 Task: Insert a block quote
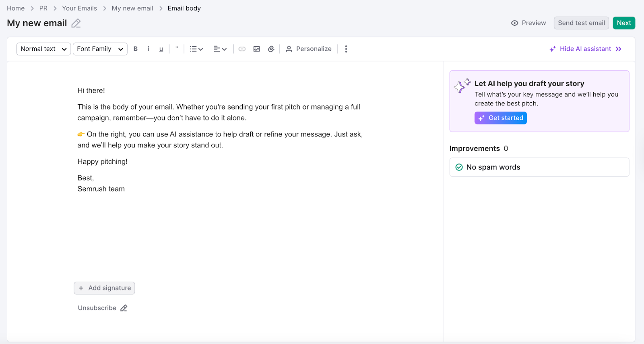(177, 49)
